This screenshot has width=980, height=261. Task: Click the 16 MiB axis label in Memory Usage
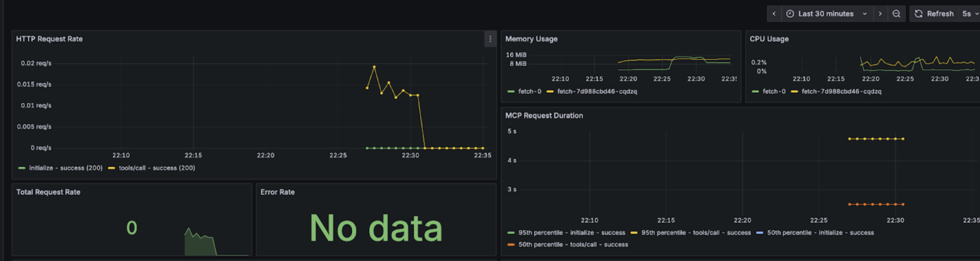516,55
